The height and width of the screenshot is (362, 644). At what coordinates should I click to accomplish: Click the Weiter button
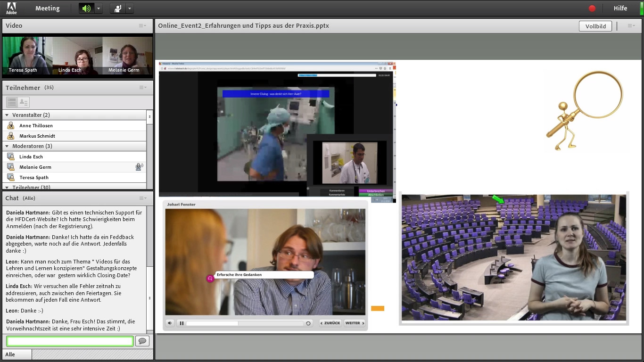point(355,323)
